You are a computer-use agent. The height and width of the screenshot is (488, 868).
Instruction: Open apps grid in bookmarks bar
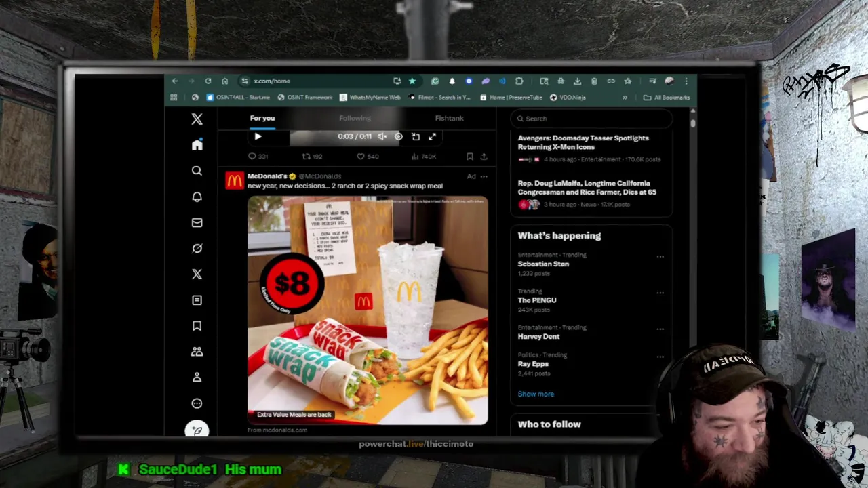(174, 98)
